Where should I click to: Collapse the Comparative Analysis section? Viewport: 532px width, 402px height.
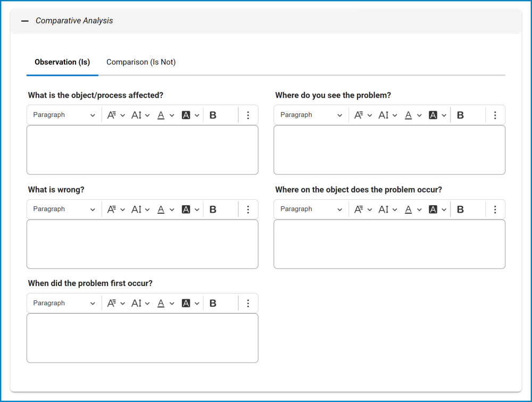25,21
